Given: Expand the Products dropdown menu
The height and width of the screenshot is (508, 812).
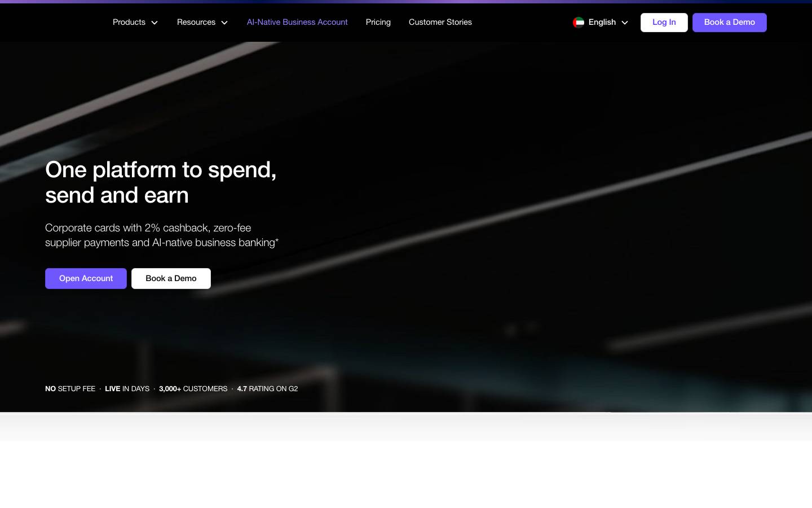Looking at the screenshot, I should (135, 23).
